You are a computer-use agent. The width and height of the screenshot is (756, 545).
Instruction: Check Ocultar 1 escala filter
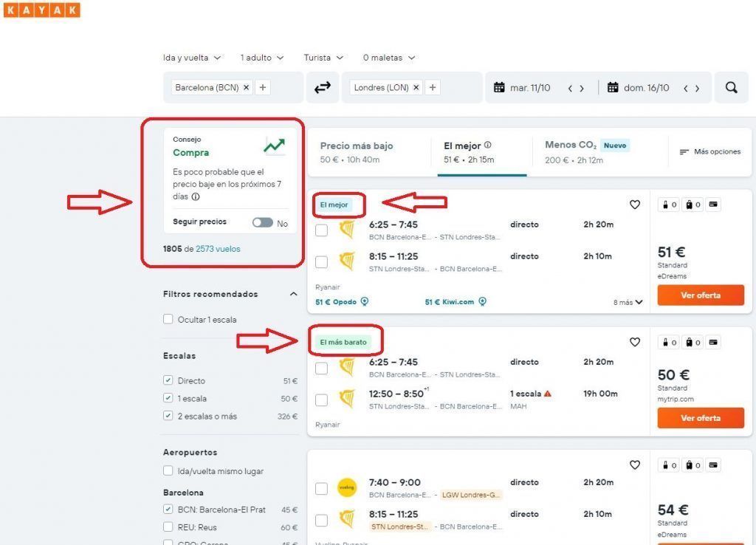(x=168, y=319)
